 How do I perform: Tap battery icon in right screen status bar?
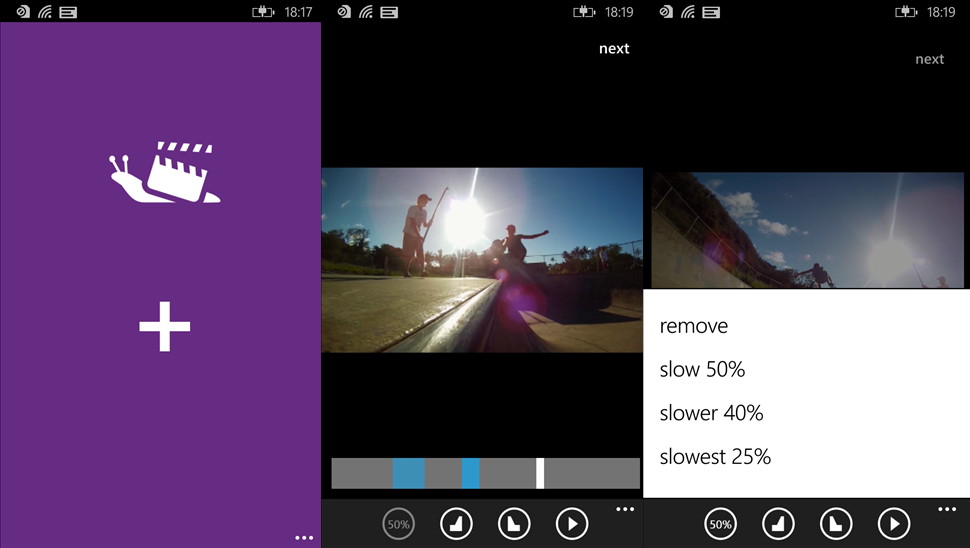(x=906, y=12)
